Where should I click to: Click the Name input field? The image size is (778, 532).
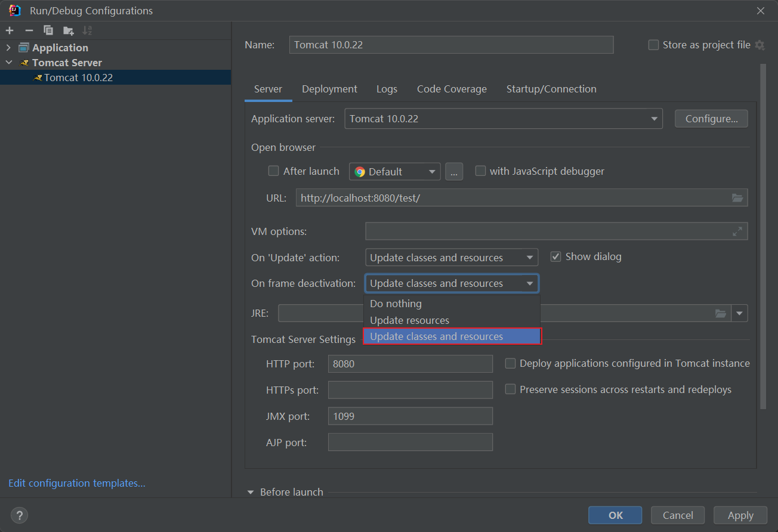451,45
